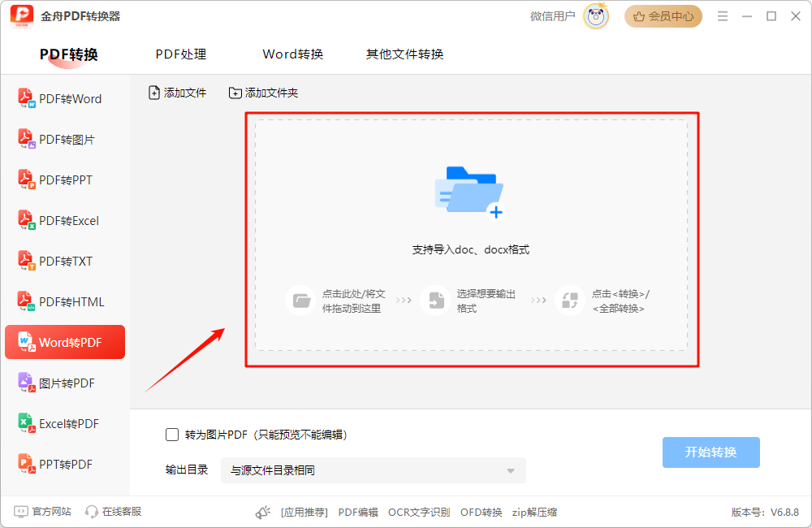Choose the Excel转PDF sidebar icon
The width and height of the screenshot is (812, 528).
[27, 423]
